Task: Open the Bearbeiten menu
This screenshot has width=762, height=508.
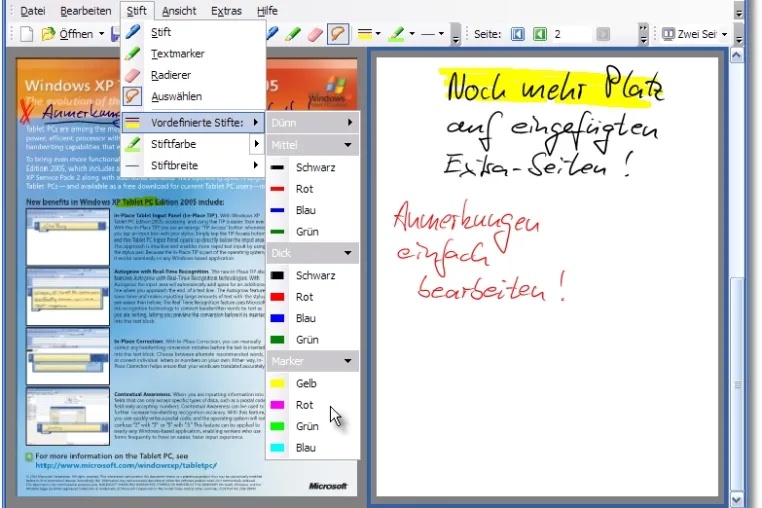Action: click(86, 11)
